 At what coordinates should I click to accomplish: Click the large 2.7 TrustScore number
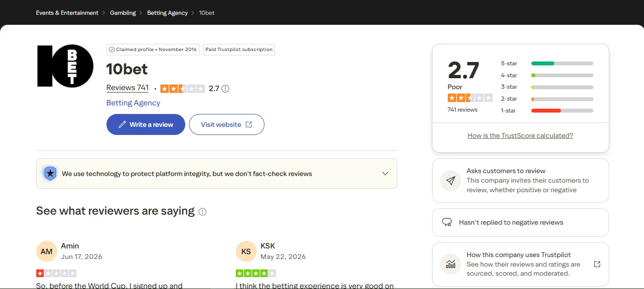click(463, 71)
